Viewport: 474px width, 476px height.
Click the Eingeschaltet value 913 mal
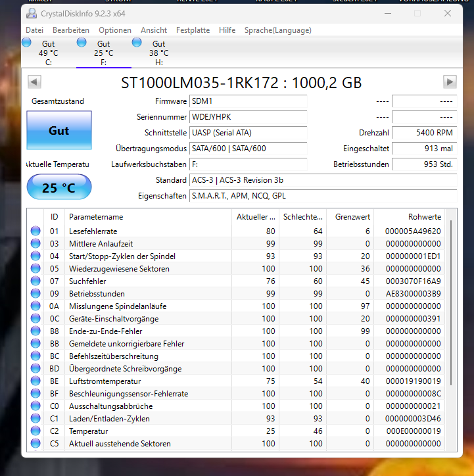tap(425, 149)
